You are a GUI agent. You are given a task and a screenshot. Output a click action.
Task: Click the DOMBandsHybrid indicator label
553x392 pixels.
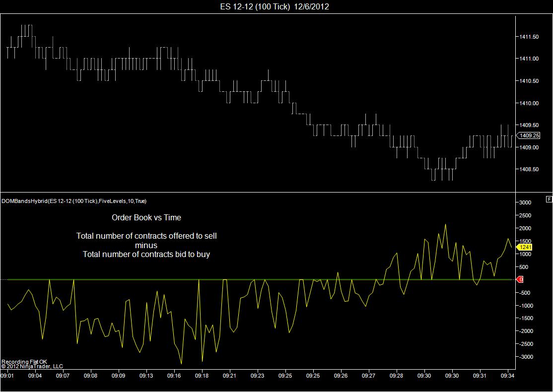coord(73,201)
